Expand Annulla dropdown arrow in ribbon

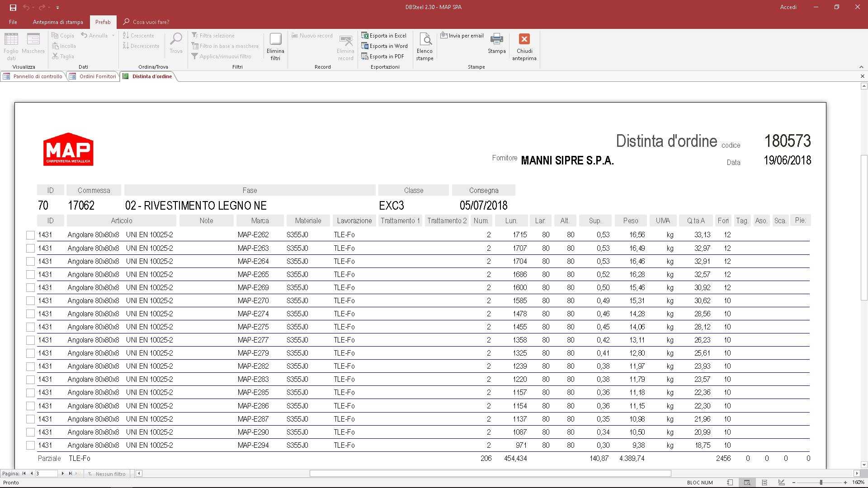(113, 35)
